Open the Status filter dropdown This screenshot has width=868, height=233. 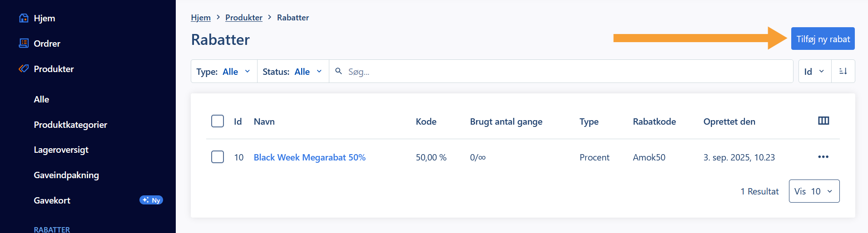click(293, 72)
